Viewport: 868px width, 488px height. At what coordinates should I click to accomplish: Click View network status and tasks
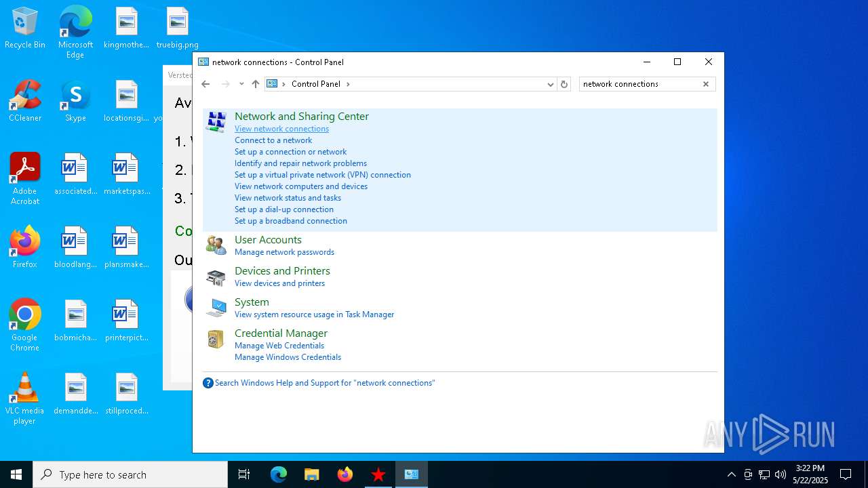point(288,198)
